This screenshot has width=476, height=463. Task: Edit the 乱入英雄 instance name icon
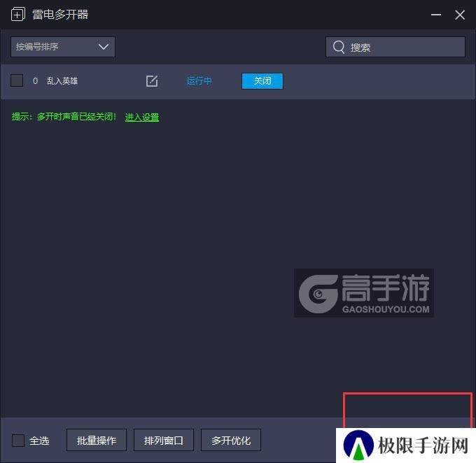[x=152, y=81]
